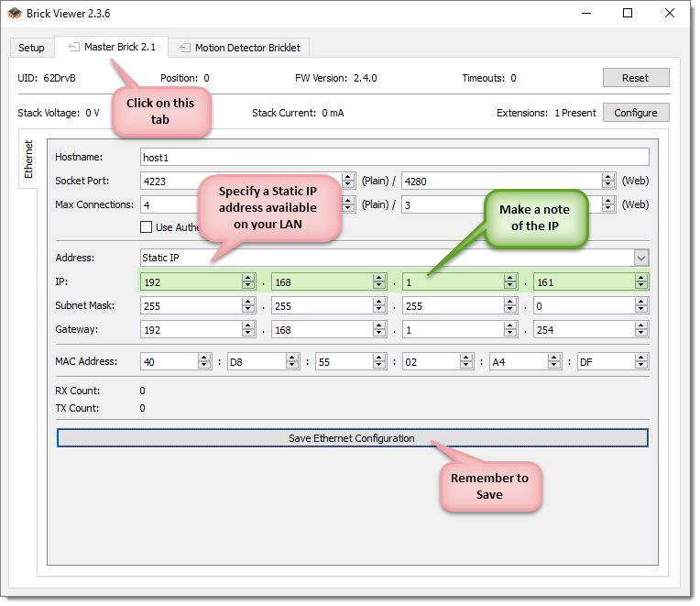
Task: Adjust stepper on IP last octet 161
Action: (641, 281)
